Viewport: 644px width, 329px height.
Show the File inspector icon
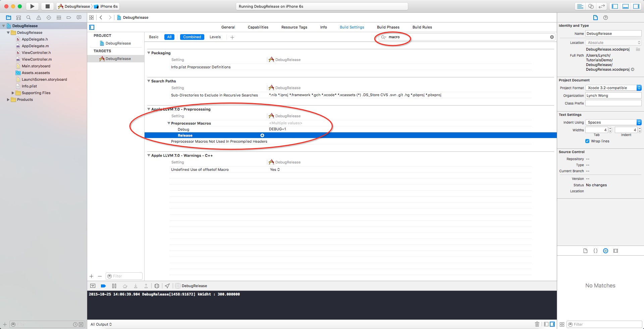tap(595, 17)
